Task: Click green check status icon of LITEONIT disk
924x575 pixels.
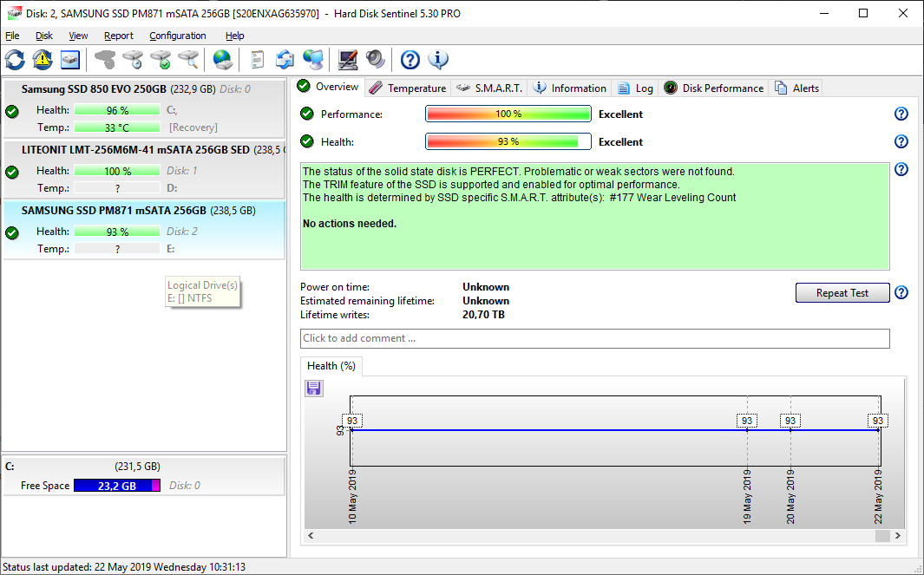Action: tap(12, 172)
